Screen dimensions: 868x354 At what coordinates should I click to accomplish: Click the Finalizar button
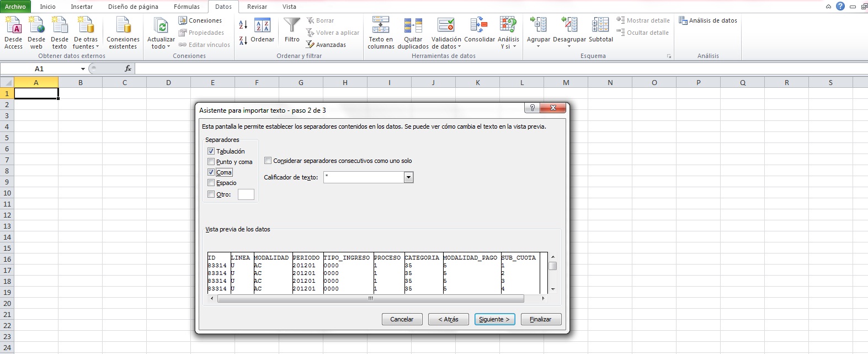tap(540, 319)
